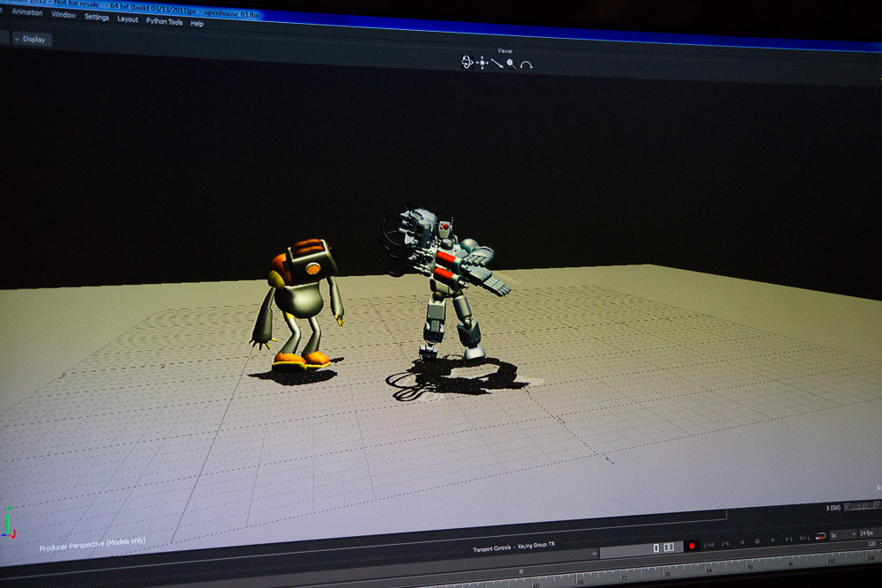882x588 pixels.
Task: Open the Python Tools menu
Action: tap(164, 21)
